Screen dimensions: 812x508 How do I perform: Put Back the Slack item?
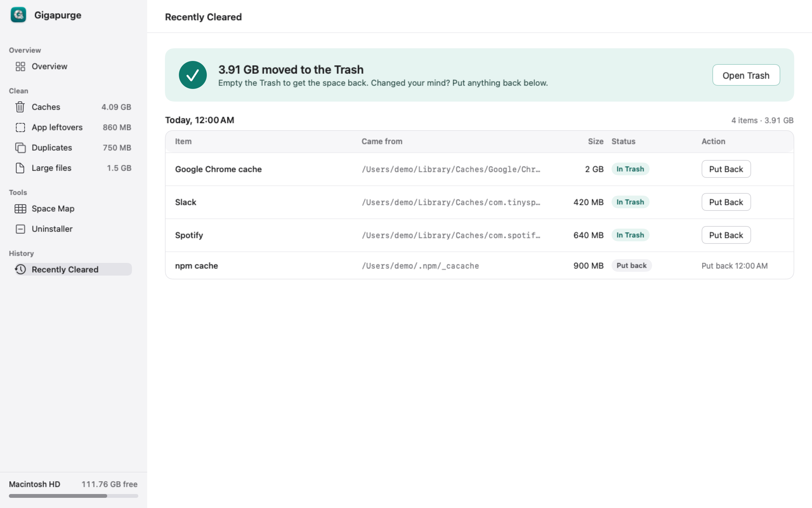(726, 202)
